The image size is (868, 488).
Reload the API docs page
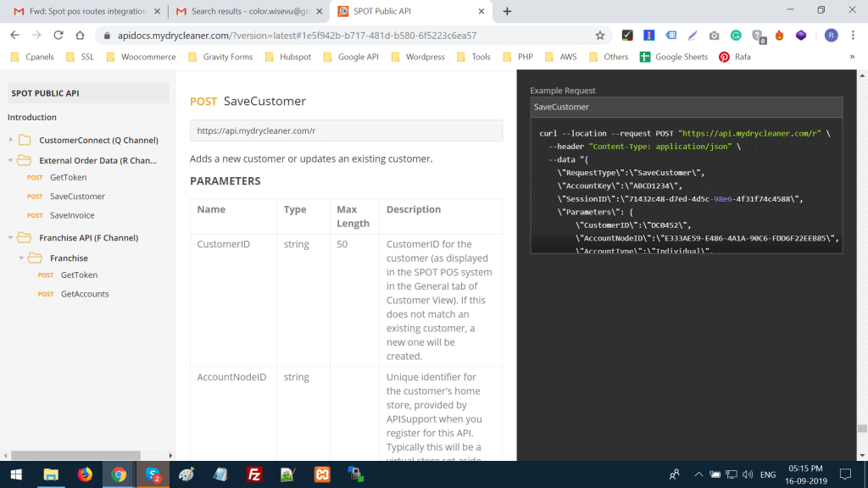click(58, 36)
